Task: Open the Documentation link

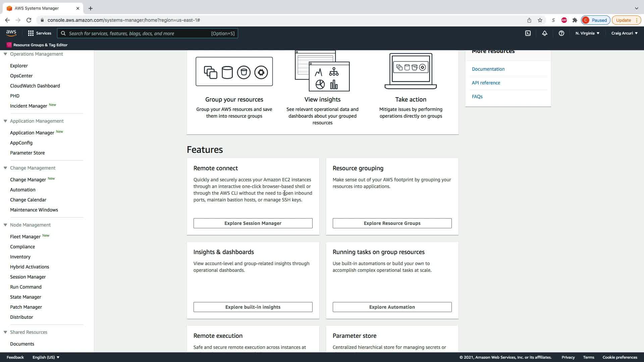Action: click(x=488, y=69)
